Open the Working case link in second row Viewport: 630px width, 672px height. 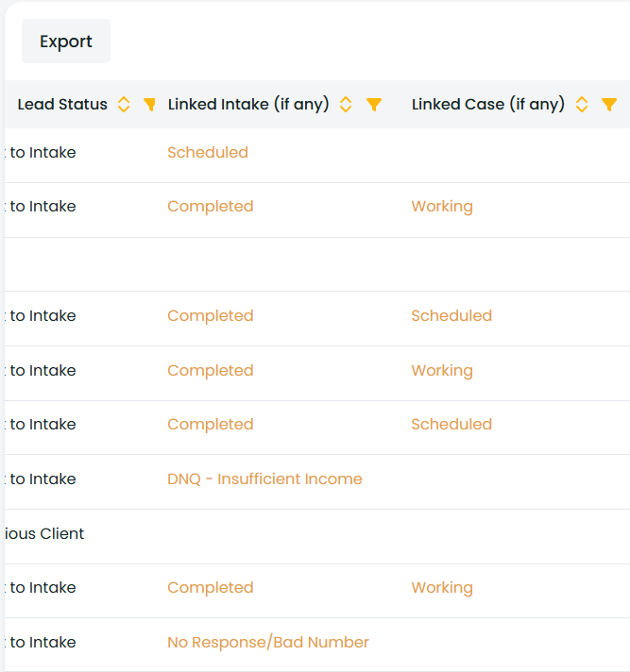(x=442, y=207)
